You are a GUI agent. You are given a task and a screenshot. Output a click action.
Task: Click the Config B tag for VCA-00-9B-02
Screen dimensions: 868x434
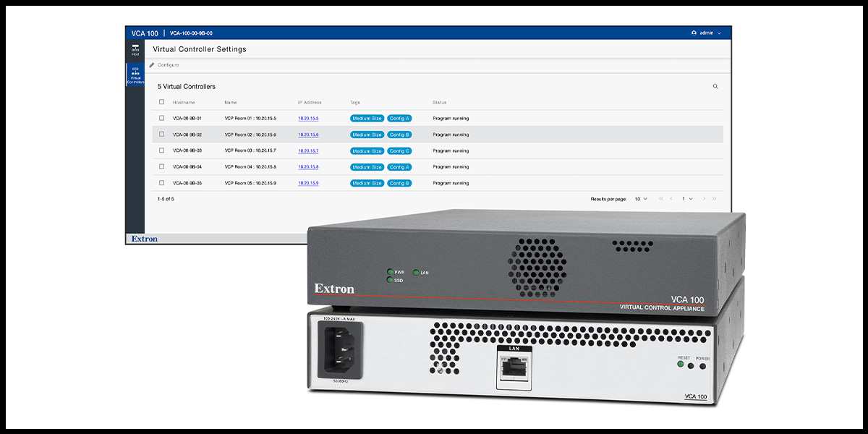point(399,135)
